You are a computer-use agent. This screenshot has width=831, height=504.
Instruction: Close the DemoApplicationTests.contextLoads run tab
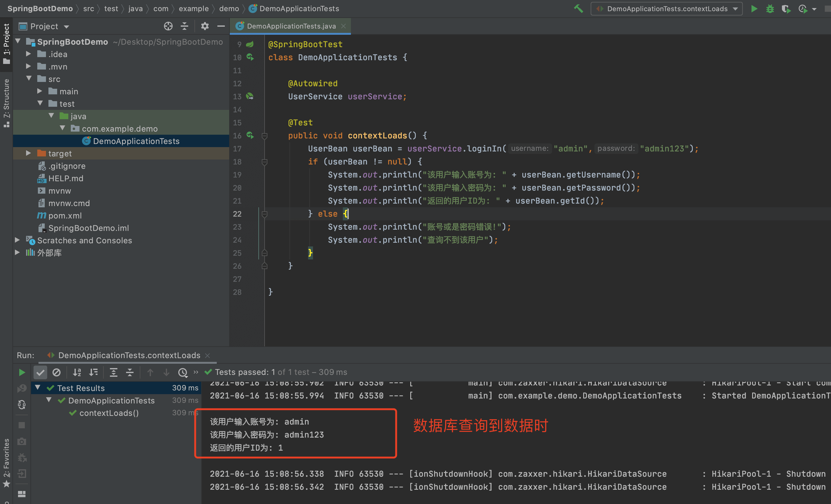pyautogui.click(x=208, y=356)
